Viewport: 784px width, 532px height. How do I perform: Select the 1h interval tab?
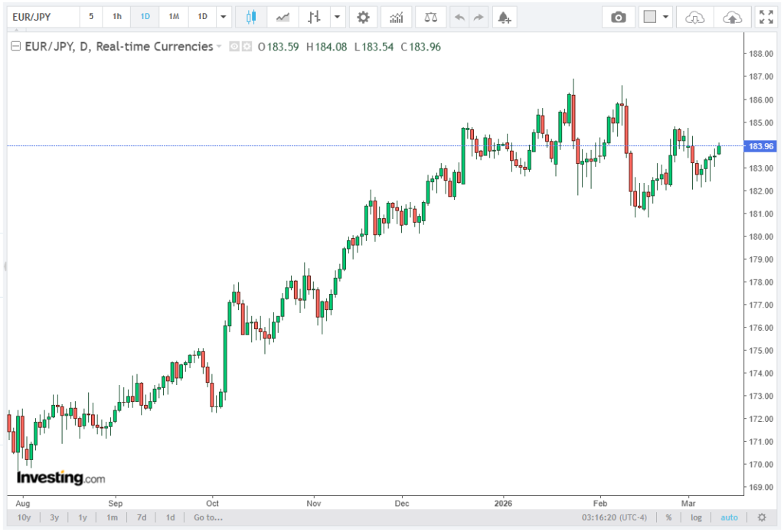click(116, 17)
